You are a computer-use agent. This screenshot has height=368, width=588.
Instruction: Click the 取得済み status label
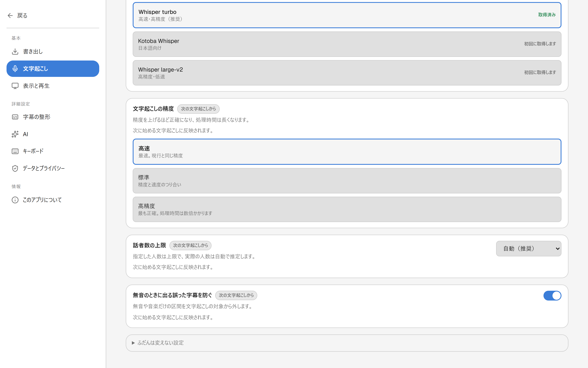(547, 15)
